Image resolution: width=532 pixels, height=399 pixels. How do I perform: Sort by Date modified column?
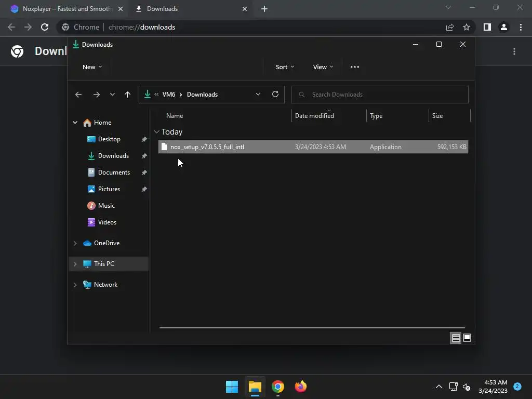click(x=314, y=116)
